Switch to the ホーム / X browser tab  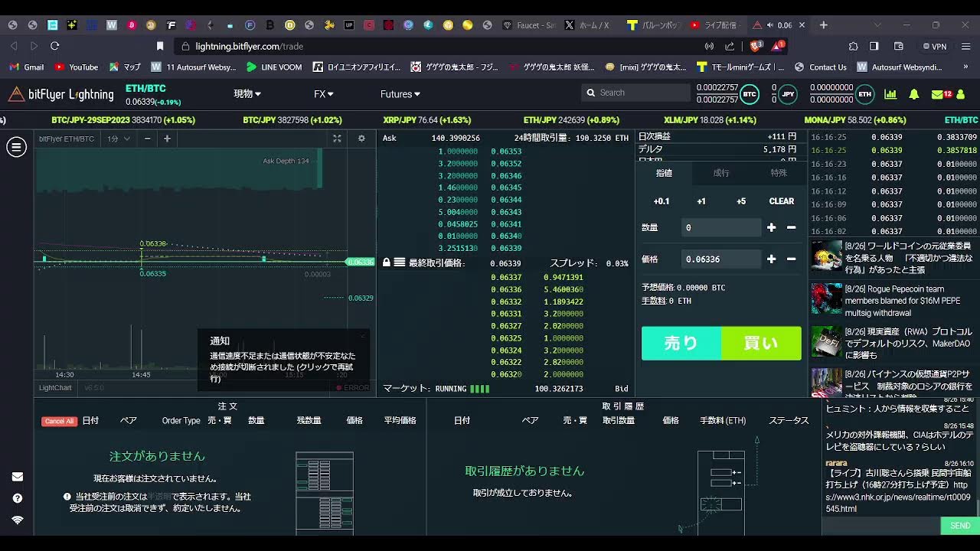(588, 25)
